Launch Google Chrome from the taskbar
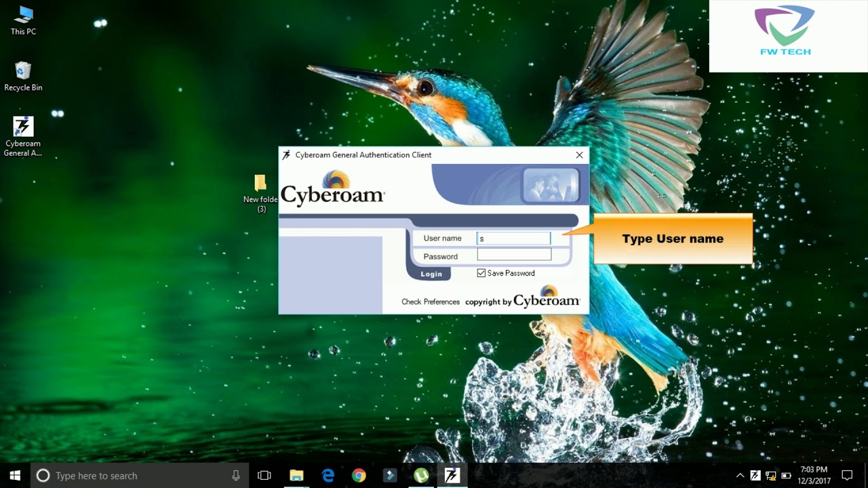 pos(359,475)
